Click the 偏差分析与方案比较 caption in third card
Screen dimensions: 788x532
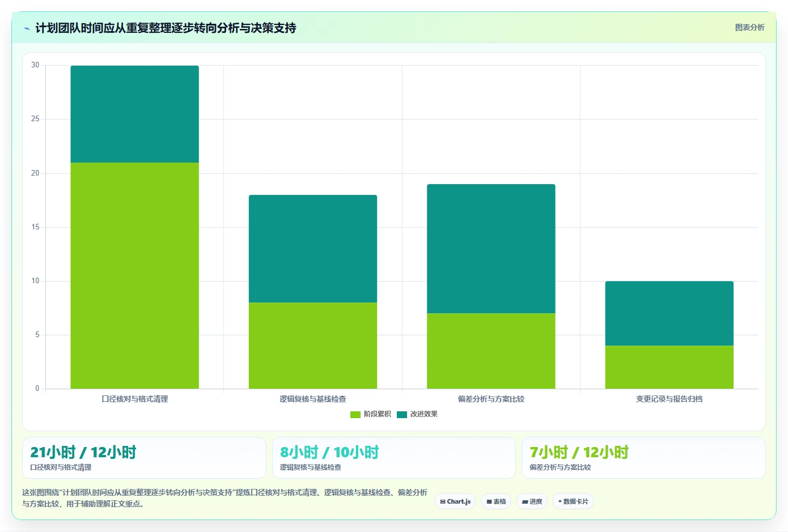pos(560,467)
